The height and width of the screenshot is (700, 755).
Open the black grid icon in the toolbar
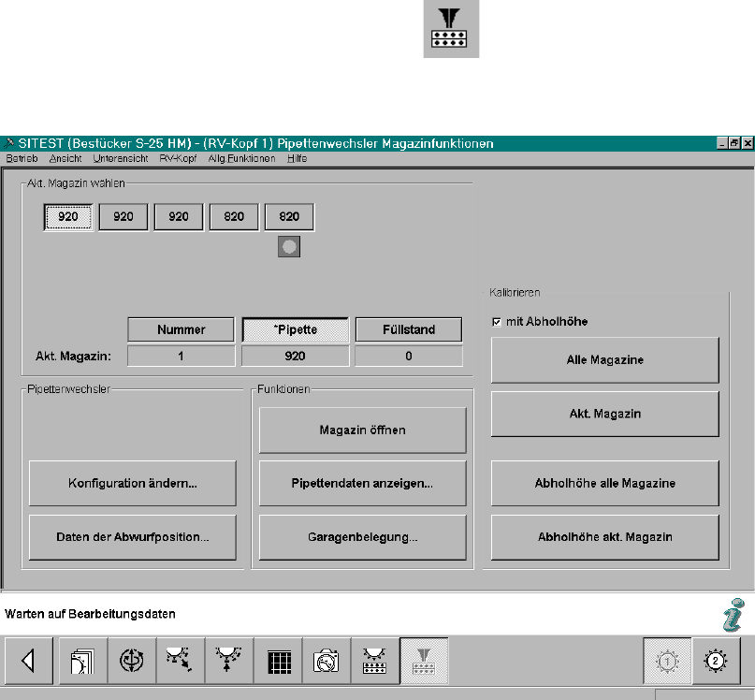pos(278,661)
